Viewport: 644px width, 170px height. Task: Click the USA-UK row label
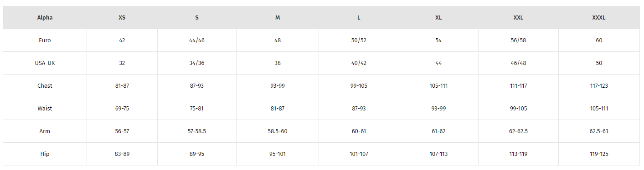[45, 63]
